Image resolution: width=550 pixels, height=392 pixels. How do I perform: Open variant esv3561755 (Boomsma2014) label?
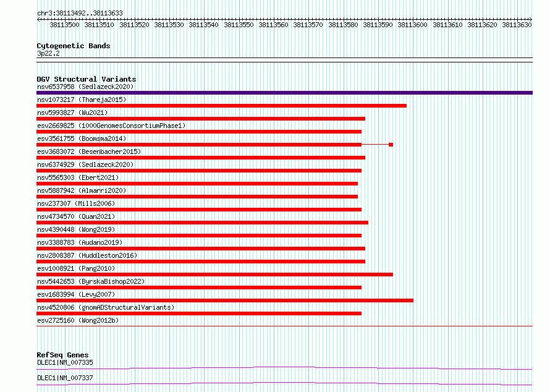click(82, 138)
